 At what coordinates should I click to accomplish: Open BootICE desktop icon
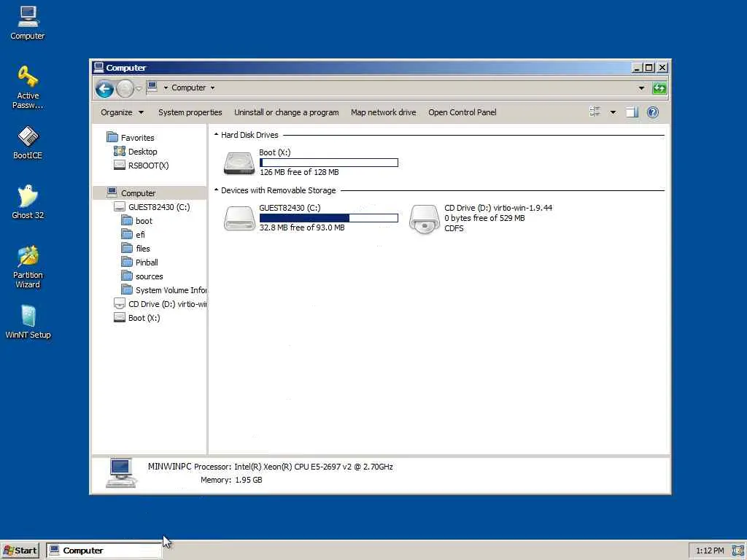28,142
